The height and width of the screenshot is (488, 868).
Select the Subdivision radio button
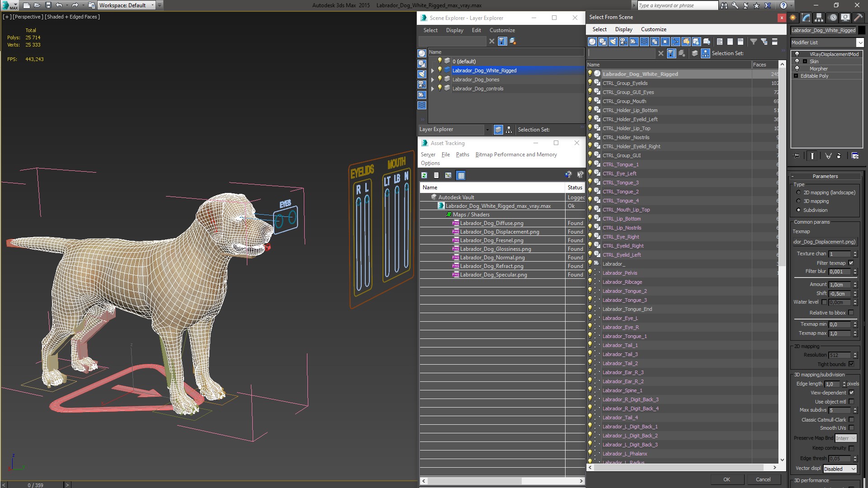[798, 210]
